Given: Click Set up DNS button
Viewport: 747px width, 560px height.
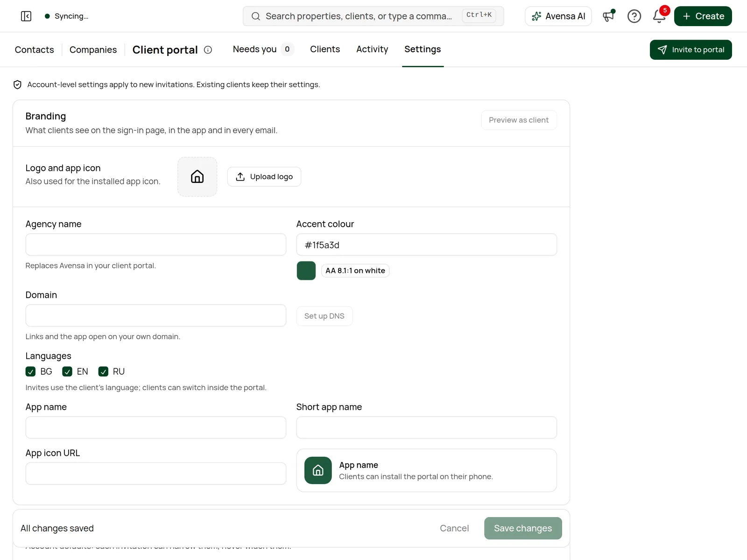Looking at the screenshot, I should click(324, 316).
